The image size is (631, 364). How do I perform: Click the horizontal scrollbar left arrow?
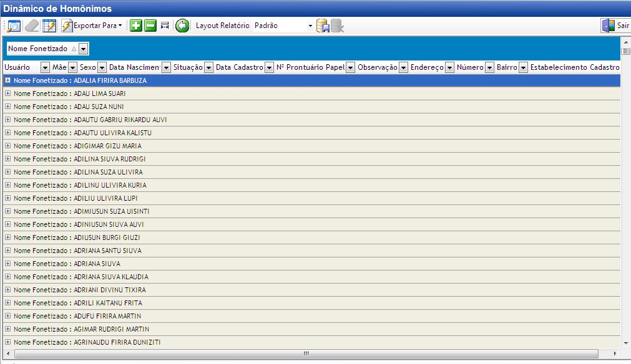(x=8, y=353)
